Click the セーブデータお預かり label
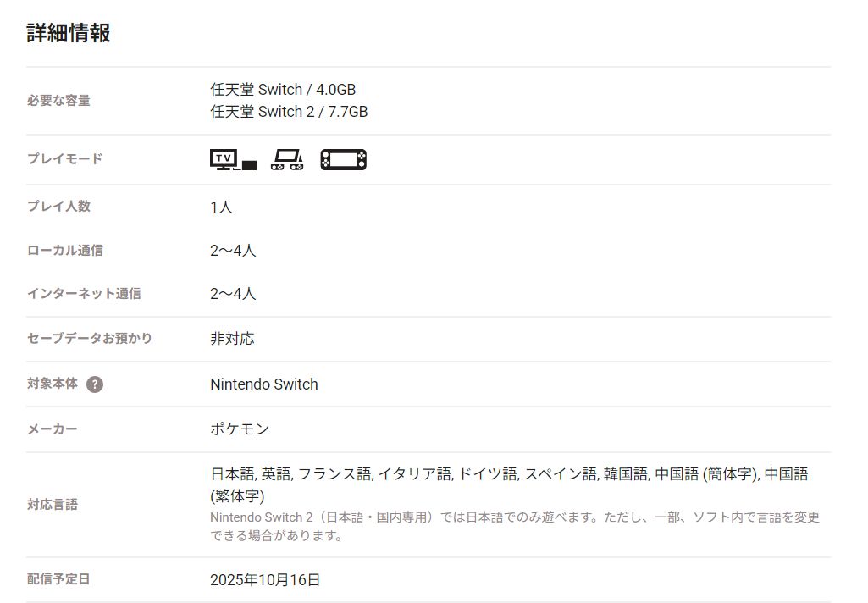Screen dimensions: 868x603 [90, 338]
